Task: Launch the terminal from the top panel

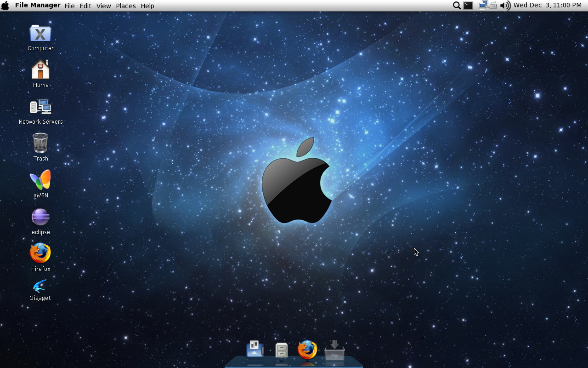Action: tap(468, 6)
